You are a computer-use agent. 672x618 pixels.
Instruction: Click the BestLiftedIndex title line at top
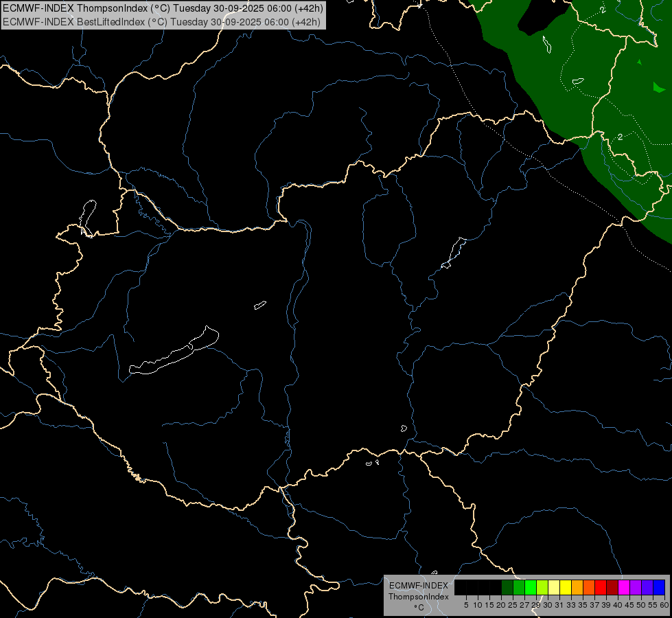[x=161, y=21]
